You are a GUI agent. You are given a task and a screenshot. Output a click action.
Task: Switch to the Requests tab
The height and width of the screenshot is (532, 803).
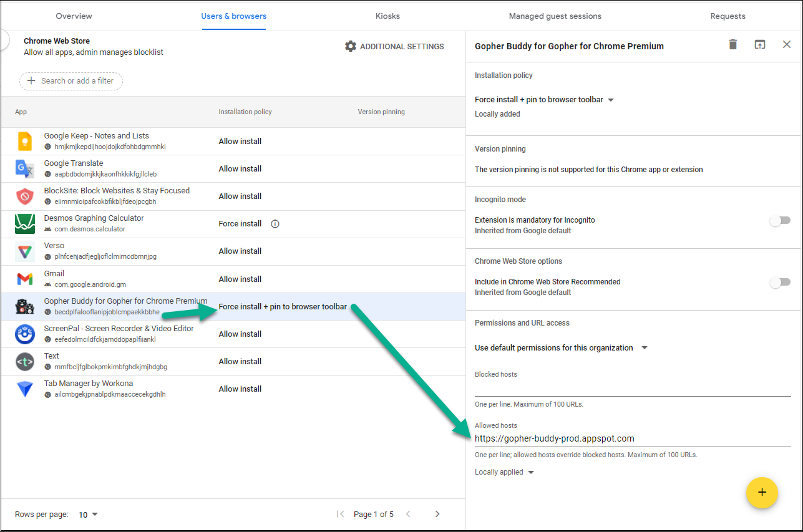(x=728, y=16)
